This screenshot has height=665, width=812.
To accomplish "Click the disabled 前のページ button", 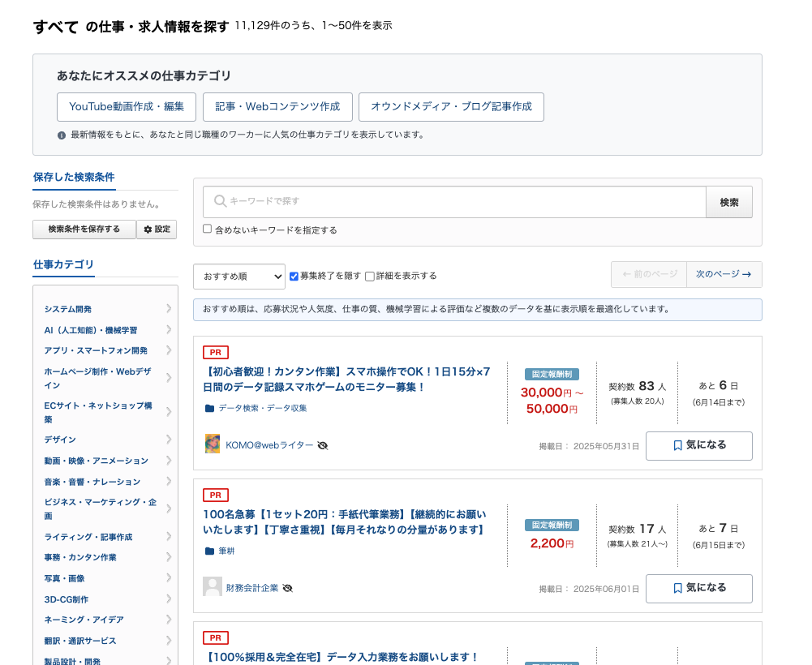I will [x=649, y=274].
